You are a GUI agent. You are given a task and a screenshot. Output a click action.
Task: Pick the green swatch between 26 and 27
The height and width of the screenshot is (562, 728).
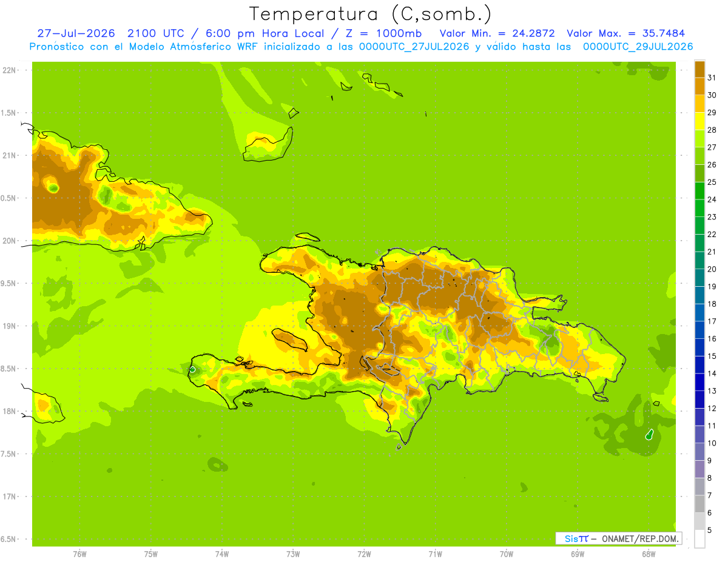pyautogui.click(x=699, y=156)
